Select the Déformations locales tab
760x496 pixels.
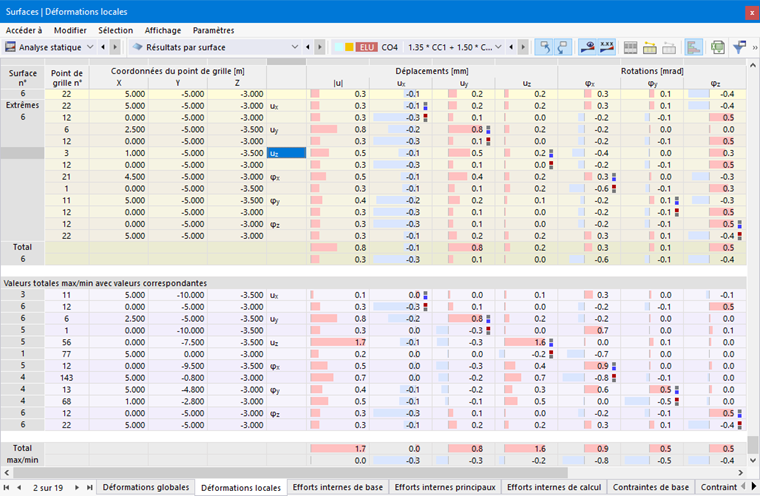point(241,488)
